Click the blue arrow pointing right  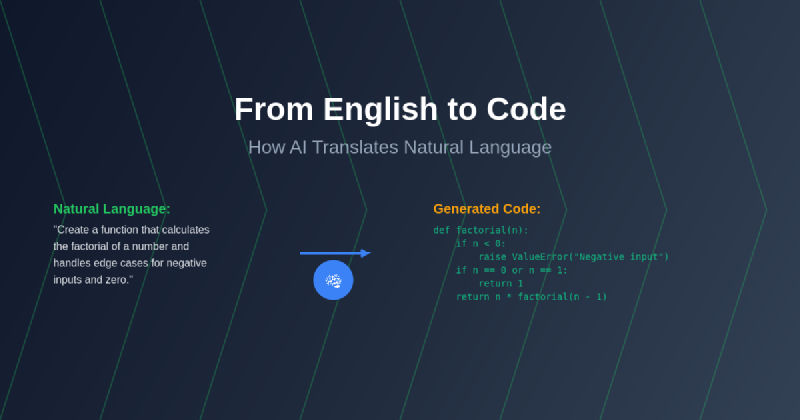(335, 253)
